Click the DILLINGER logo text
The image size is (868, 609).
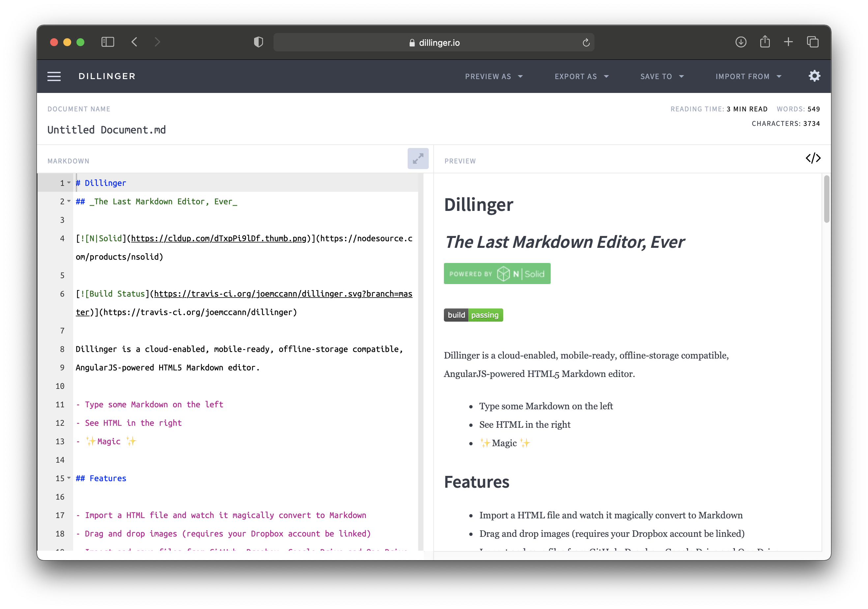pyautogui.click(x=107, y=76)
